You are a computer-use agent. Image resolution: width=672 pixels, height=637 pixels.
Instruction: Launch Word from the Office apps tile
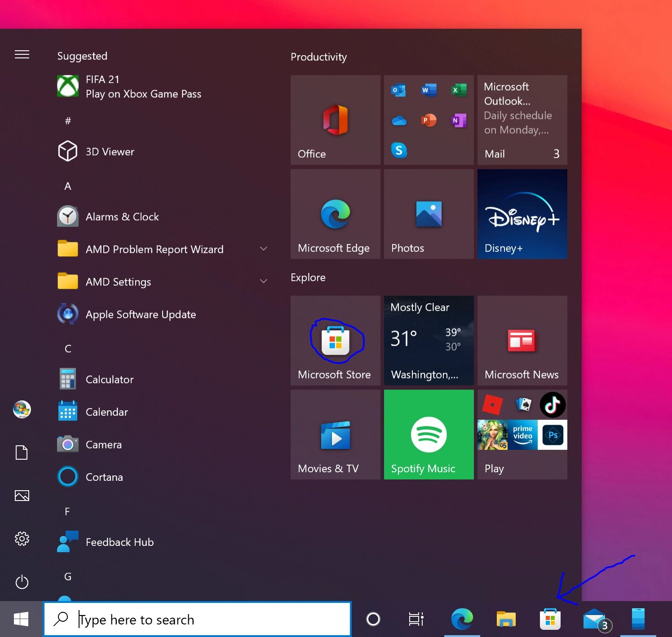tap(429, 90)
